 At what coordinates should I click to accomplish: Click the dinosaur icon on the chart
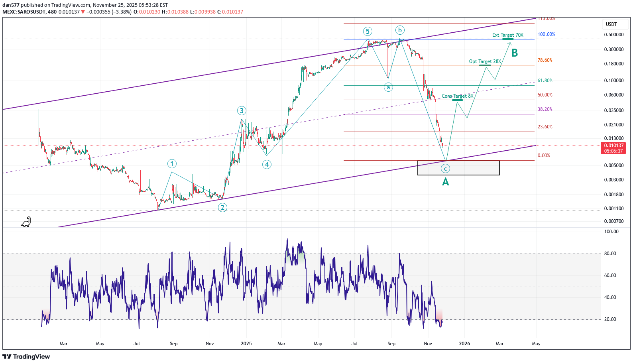(26, 222)
